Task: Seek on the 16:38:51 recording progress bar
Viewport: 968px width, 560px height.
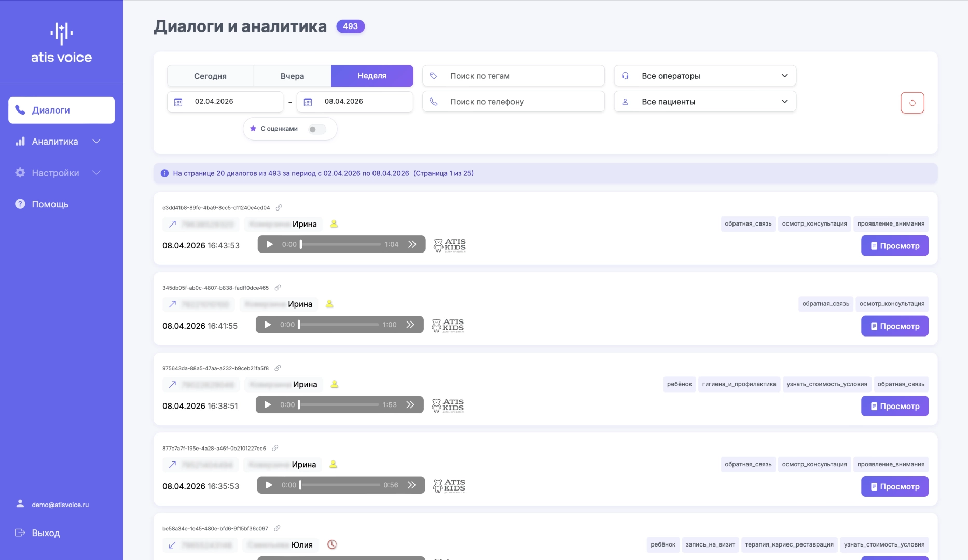Action: coord(339,405)
